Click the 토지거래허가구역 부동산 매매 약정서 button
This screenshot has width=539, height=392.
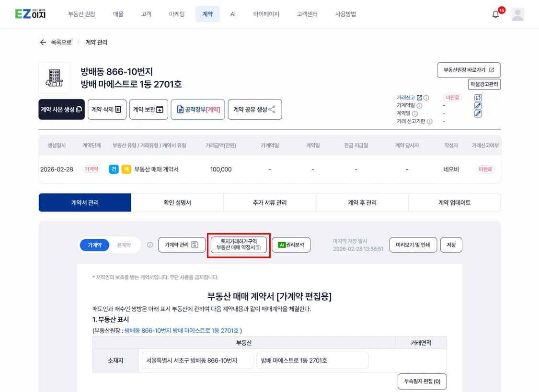pos(239,245)
